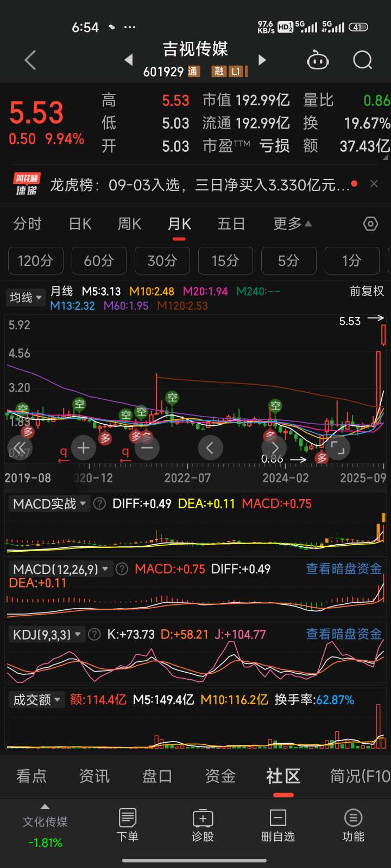Viewport: 391px width, 868px height.
Task: Expand 文化传媒 sector panel
Action: pos(45,825)
